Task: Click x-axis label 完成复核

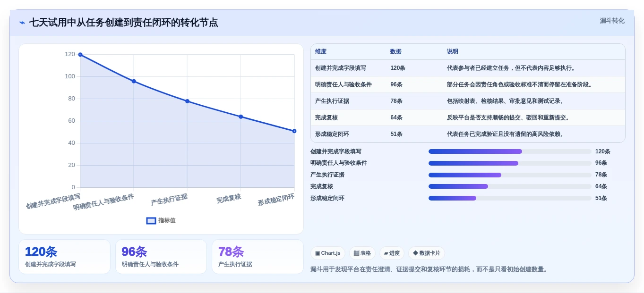Action: [x=229, y=199]
